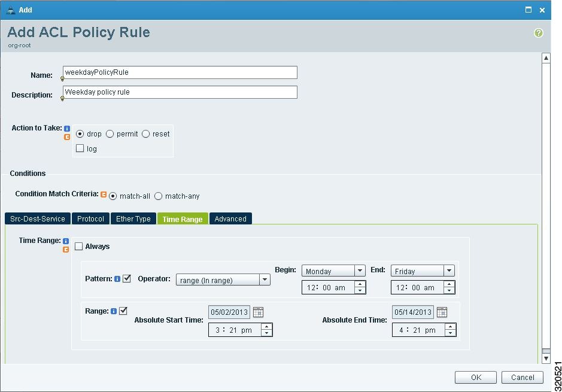Select the reset action radio button
562x392 pixels.
pos(145,134)
